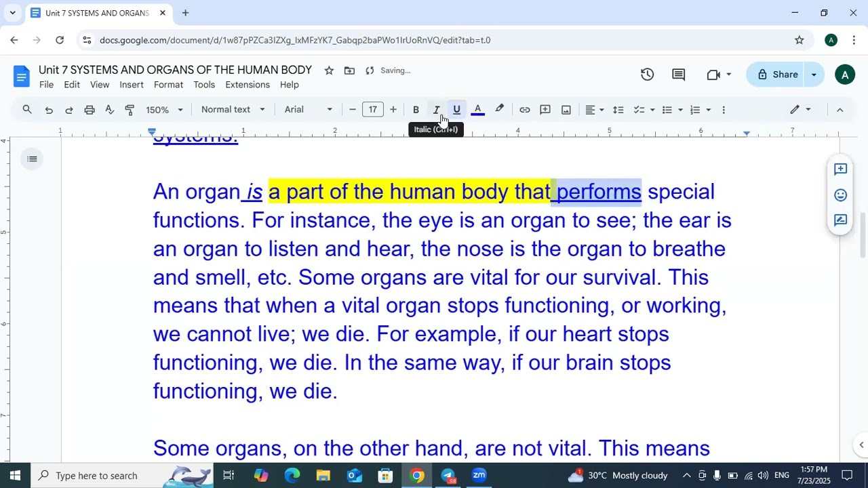Add a comment from side panel
This screenshot has width=868, height=488.
click(841, 169)
